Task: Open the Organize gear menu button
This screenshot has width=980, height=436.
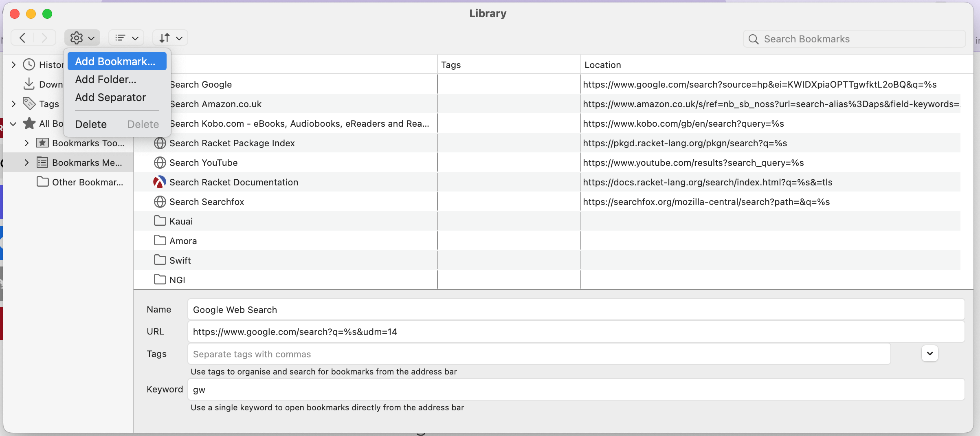Action: click(x=82, y=38)
